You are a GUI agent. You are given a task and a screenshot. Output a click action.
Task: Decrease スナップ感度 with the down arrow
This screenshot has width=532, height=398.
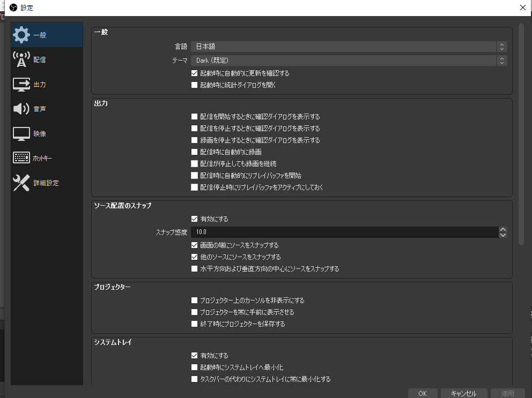coord(503,235)
